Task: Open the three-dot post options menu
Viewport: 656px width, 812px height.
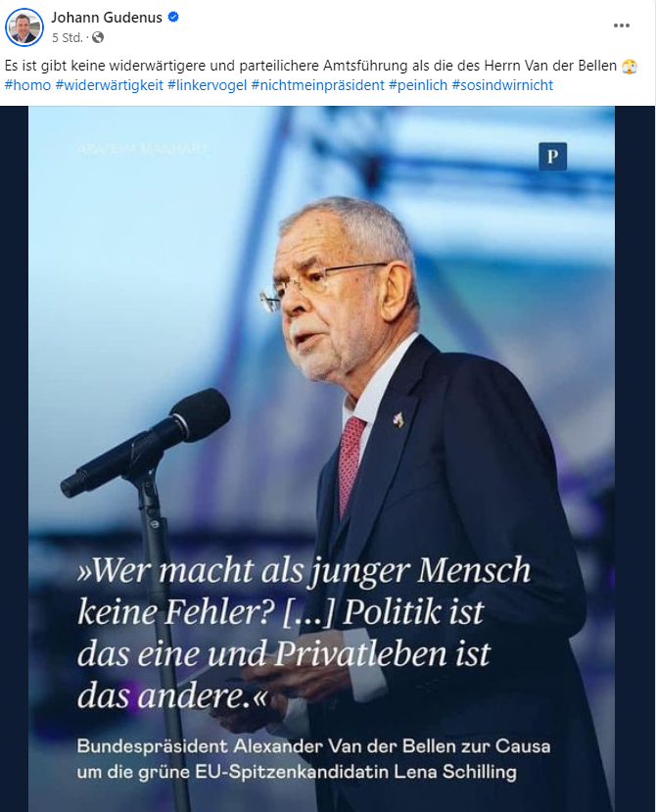Action: tap(622, 25)
